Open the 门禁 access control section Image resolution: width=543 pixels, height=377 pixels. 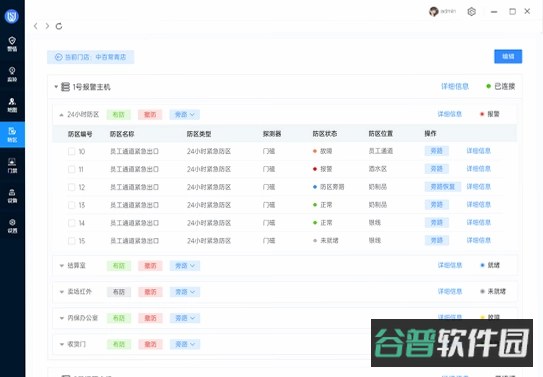tap(12, 165)
